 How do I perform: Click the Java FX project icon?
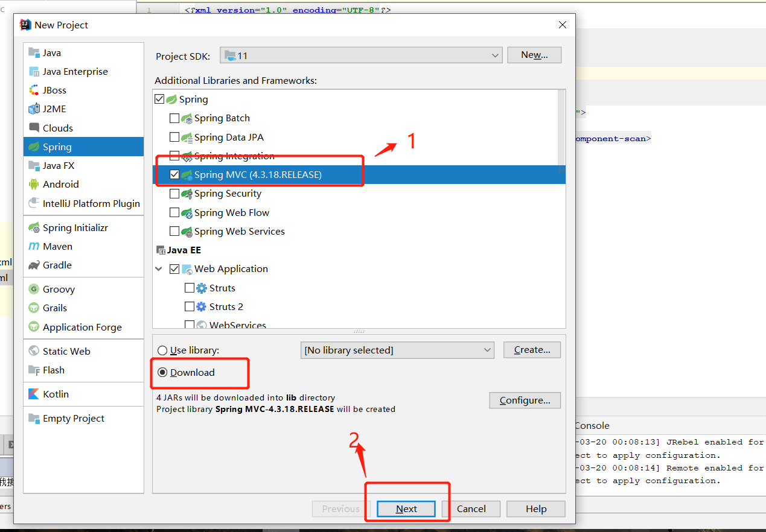tap(35, 165)
